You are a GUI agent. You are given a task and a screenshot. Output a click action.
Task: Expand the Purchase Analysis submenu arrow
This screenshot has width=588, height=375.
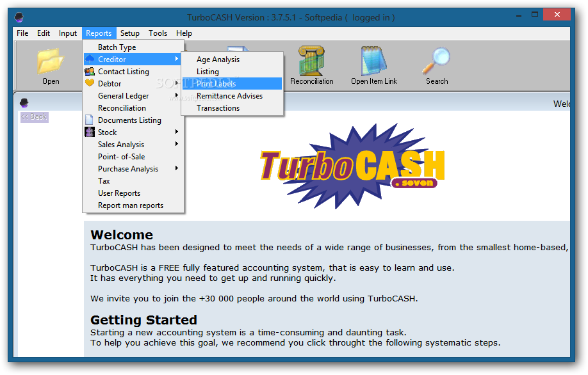click(x=177, y=168)
